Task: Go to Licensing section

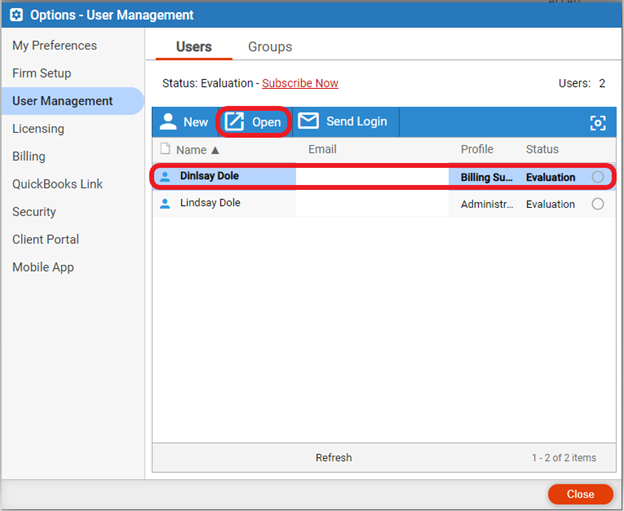Action: tap(38, 129)
